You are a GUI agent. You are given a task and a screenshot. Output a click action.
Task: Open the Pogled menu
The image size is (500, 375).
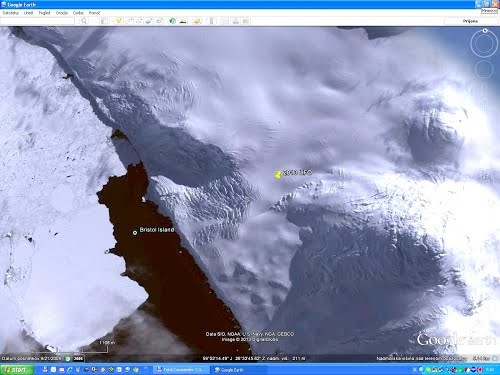click(44, 13)
